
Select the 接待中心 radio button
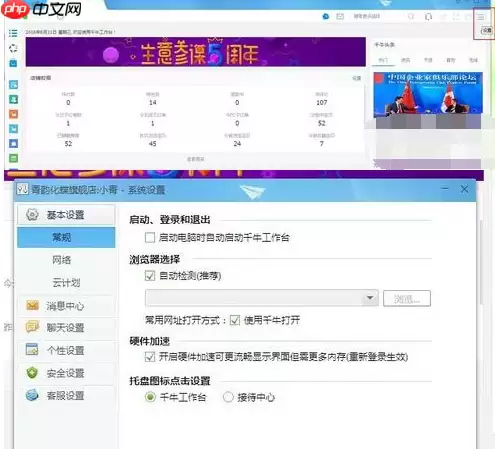pyautogui.click(x=228, y=397)
